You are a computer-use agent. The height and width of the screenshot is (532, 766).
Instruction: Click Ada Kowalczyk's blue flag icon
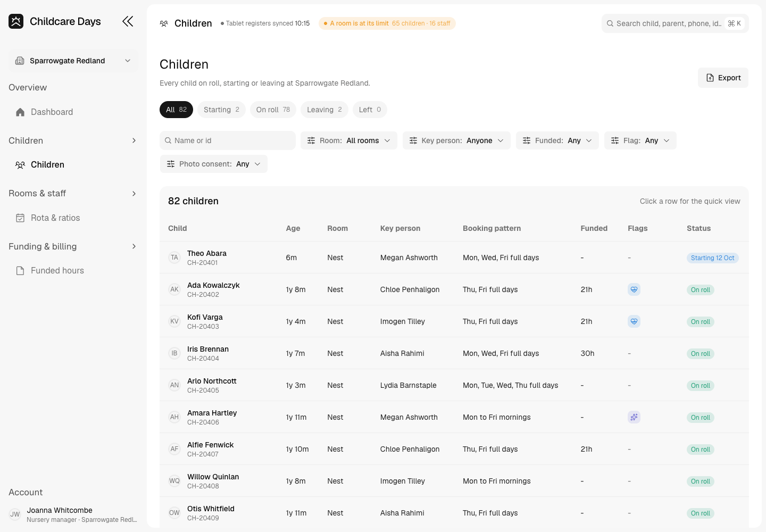point(634,289)
